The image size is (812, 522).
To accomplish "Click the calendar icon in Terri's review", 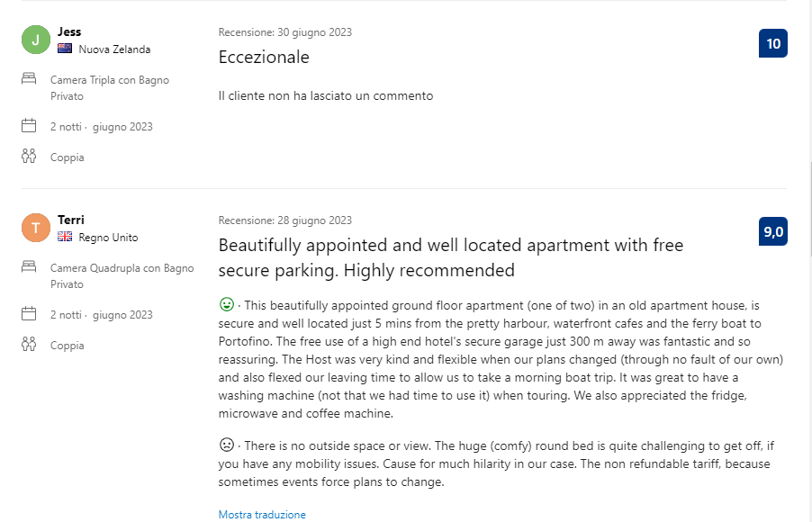I will tap(29, 313).
